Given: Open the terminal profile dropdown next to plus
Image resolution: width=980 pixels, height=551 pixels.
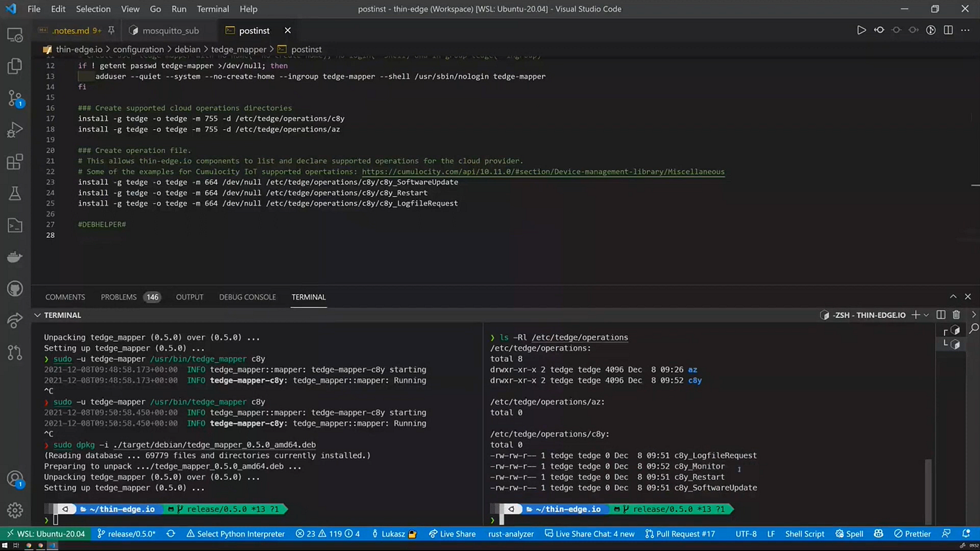Looking at the screenshot, I should [x=926, y=315].
